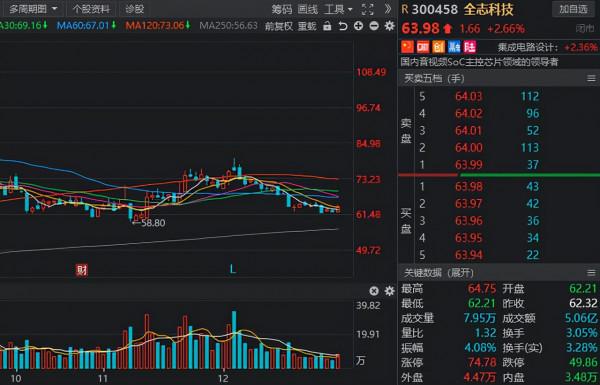Click sell level 1 price 63.99
600x385 pixels.
[x=469, y=165]
